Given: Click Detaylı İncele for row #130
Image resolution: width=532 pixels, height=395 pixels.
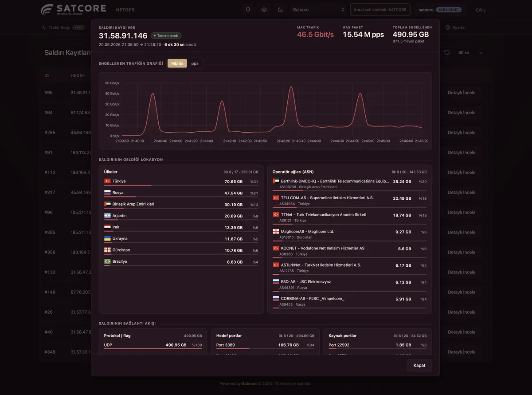Looking at the screenshot, I should coord(462,273).
